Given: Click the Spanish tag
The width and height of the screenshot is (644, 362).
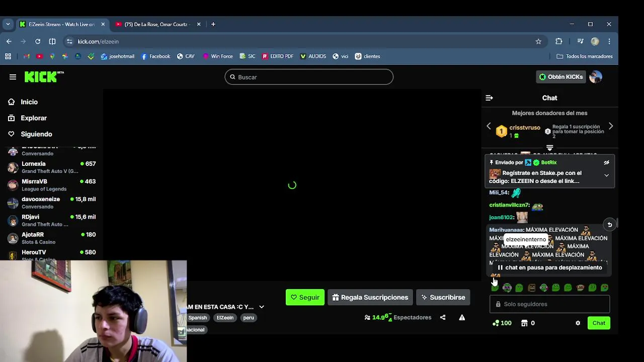Looking at the screenshot, I should point(197,318).
